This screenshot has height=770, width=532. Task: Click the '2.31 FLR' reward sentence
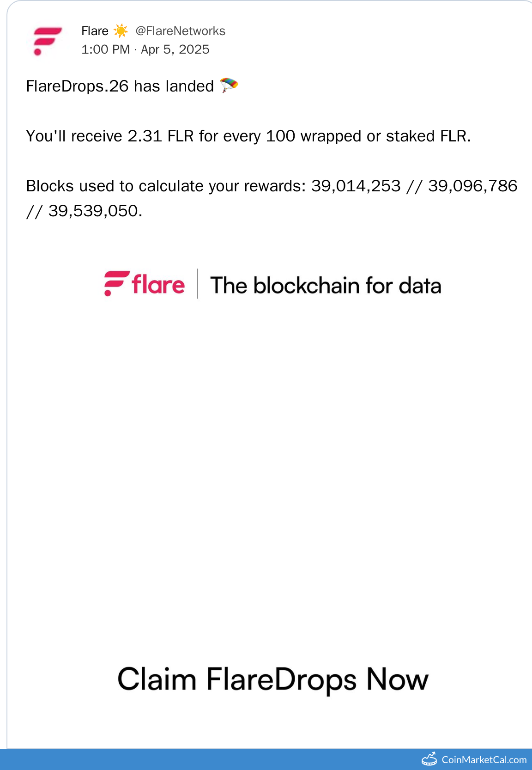pos(248,136)
